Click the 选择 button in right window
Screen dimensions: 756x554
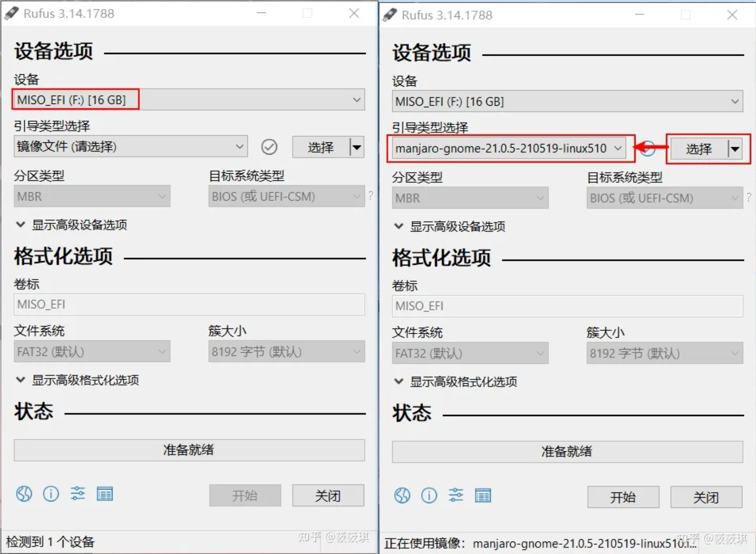coord(699,149)
